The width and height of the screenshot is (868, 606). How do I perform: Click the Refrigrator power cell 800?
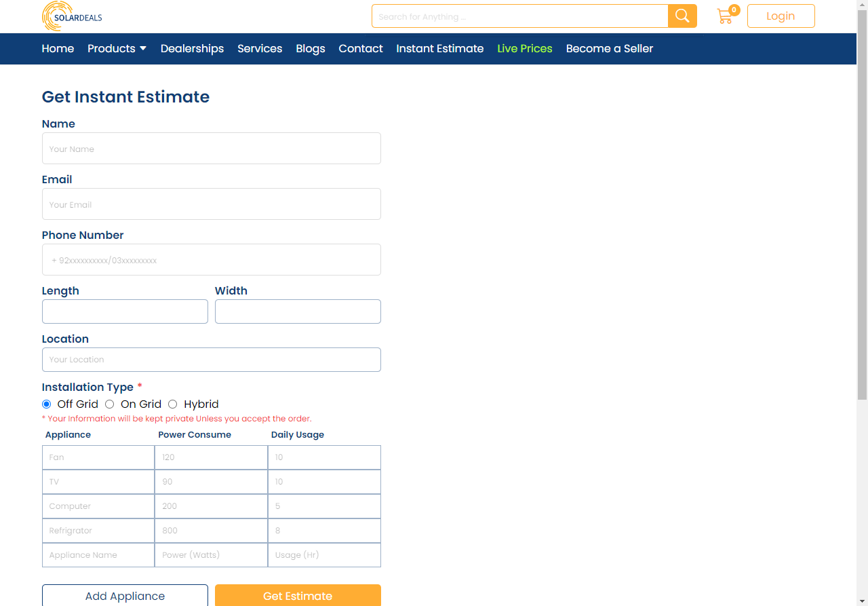tap(212, 531)
